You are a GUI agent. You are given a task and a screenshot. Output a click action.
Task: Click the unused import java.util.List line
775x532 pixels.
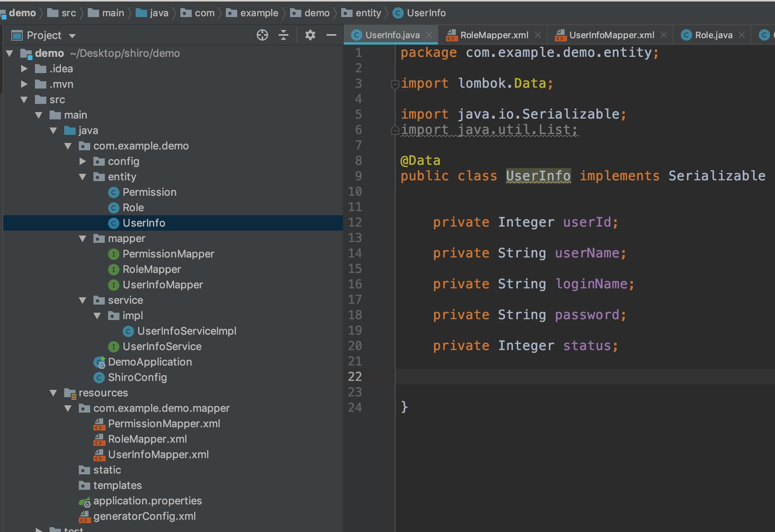pos(489,130)
